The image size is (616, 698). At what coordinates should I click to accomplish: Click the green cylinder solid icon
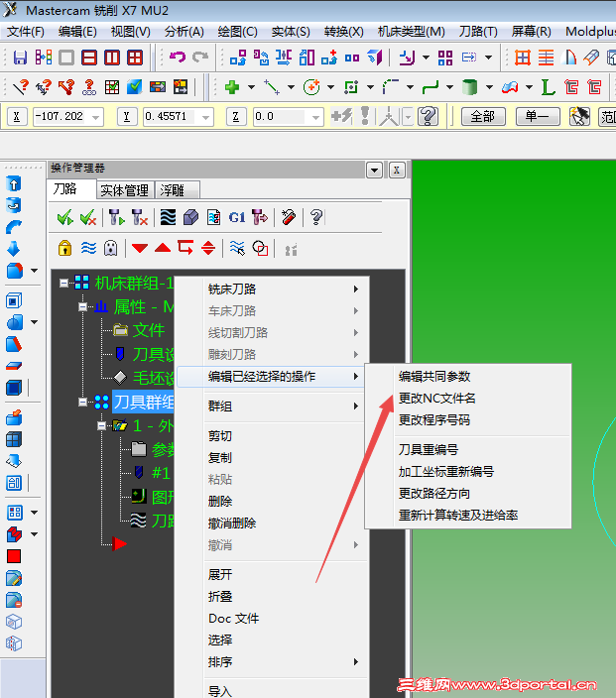coord(469,87)
